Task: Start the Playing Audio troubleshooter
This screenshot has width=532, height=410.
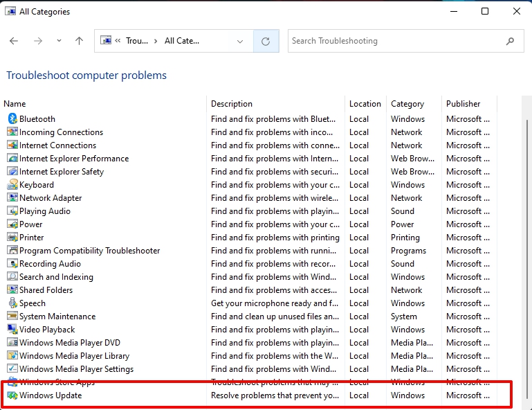Action: click(45, 211)
